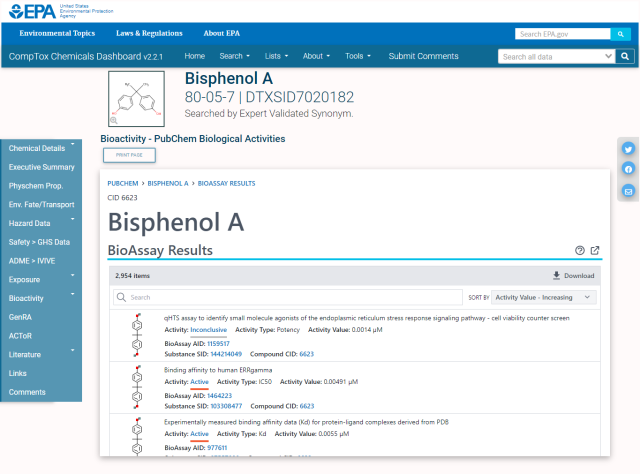Open the Sort By Activity Value dropdown

pyautogui.click(x=544, y=297)
